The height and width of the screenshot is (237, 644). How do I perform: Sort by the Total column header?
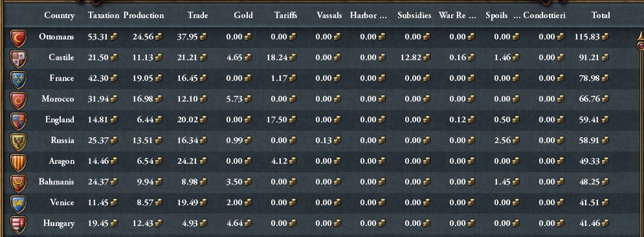(601, 16)
